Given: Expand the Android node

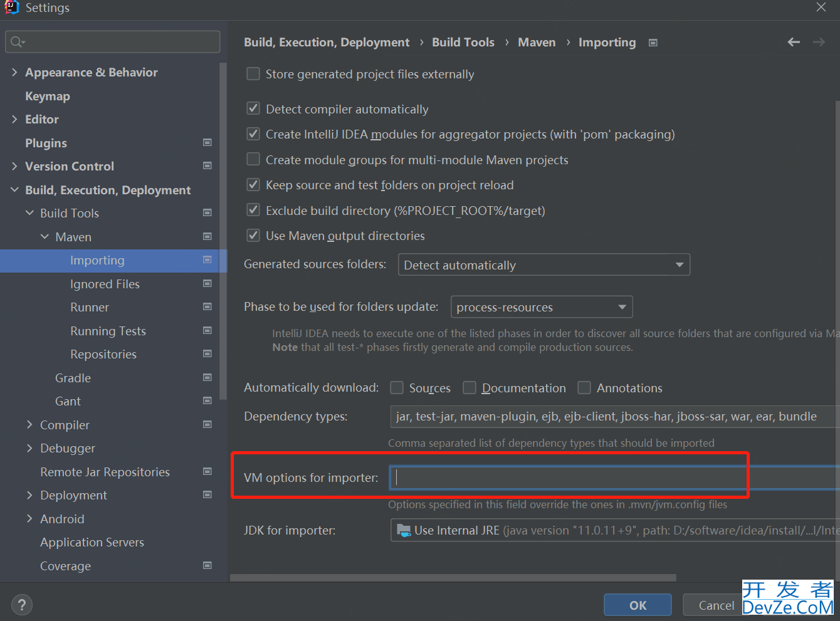Looking at the screenshot, I should tap(29, 519).
